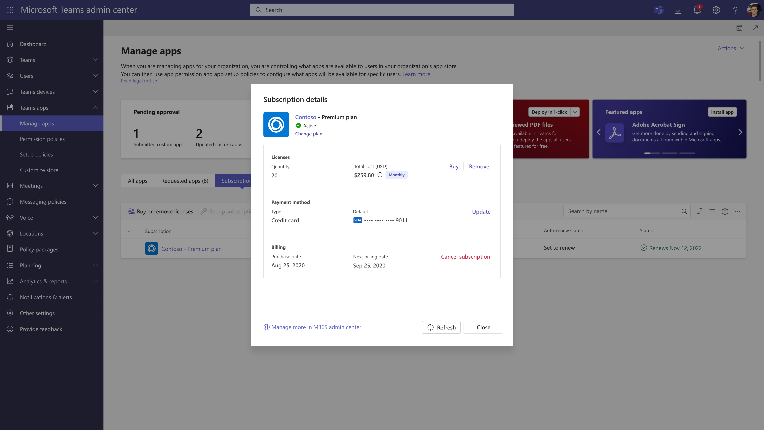Click the Provide feedback icon in sidebar

pyautogui.click(x=10, y=329)
